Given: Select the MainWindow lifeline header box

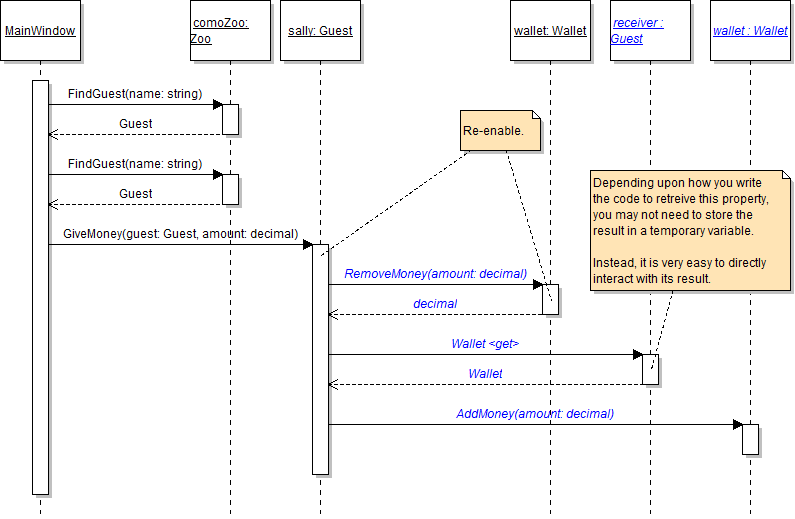Looking at the screenshot, I should point(40,31).
